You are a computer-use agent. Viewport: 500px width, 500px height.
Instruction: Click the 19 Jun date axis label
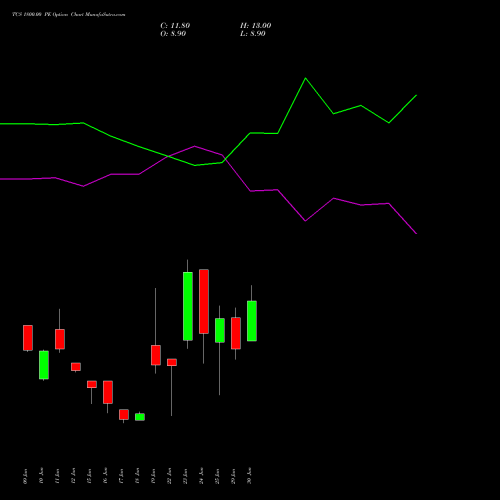click(x=154, y=476)
